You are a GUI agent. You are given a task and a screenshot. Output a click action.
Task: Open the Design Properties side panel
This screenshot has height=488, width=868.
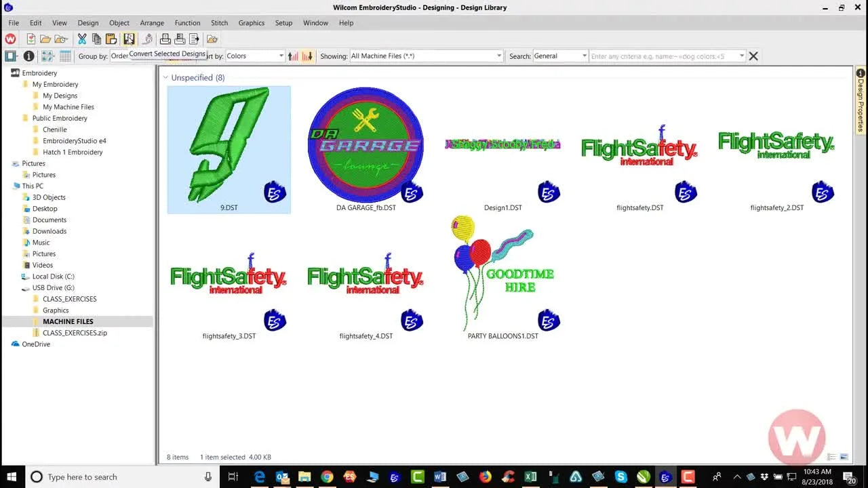point(861,100)
